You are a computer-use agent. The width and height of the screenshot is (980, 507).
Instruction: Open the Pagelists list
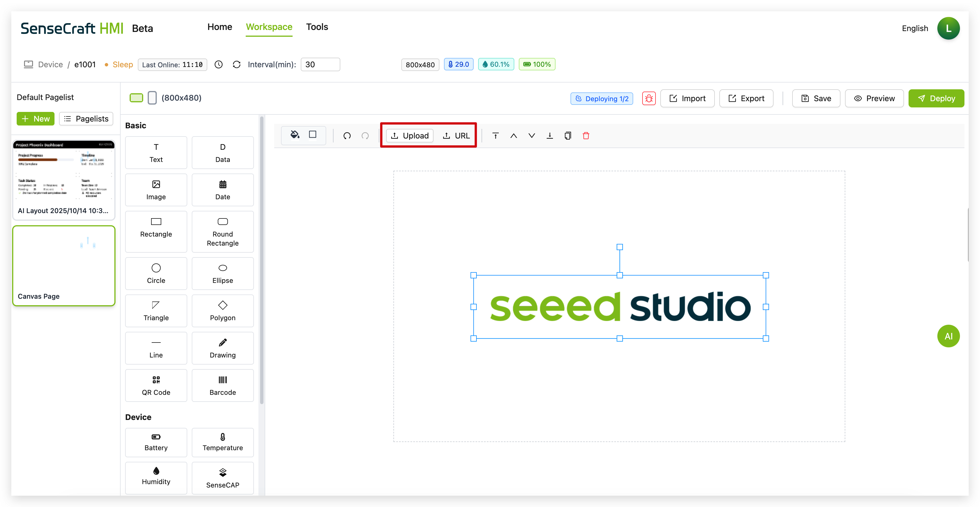[x=86, y=119]
